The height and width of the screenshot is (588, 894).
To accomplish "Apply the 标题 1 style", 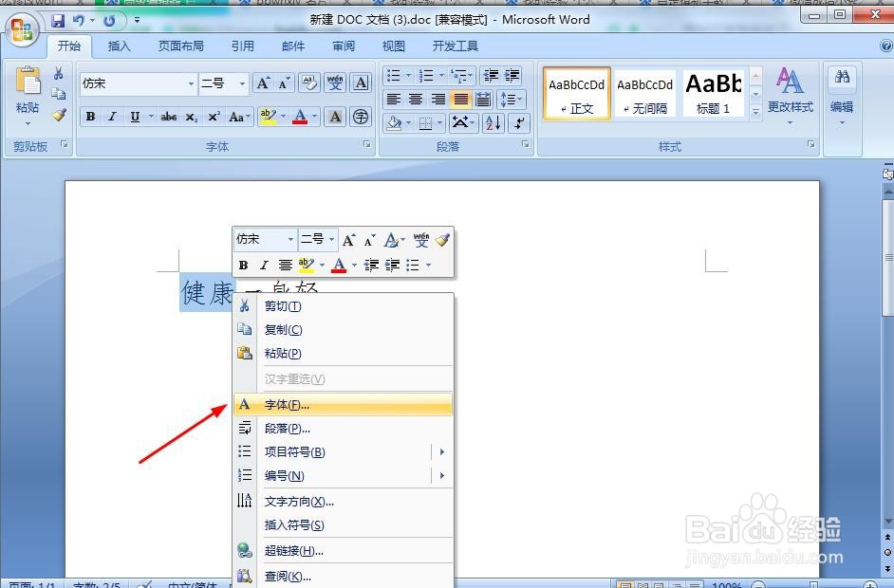I will click(x=714, y=92).
